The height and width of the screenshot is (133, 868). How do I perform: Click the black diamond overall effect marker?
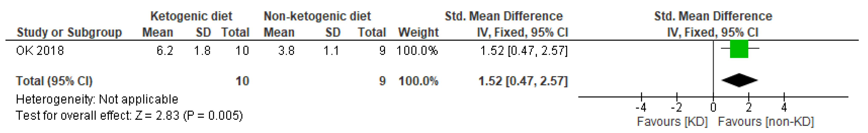tap(739, 80)
